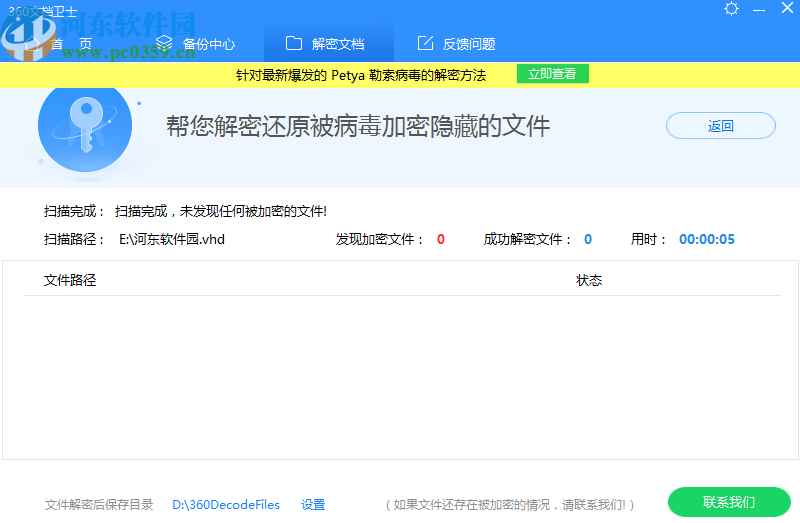Viewport: 800px width, 523px height.
Task: Open the settings gear in title bar
Action: click(731, 9)
